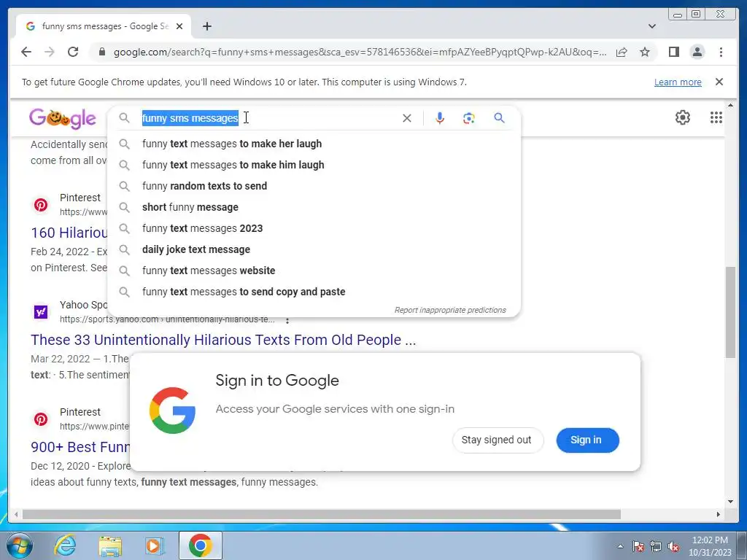Open the search tabs chevron dropdown

pos(651,26)
